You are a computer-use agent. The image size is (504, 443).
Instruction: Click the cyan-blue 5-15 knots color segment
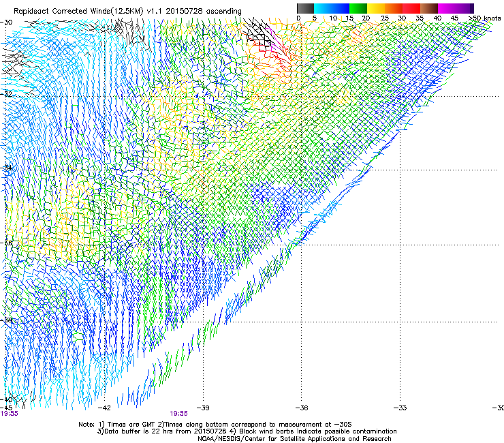pos(332,8)
